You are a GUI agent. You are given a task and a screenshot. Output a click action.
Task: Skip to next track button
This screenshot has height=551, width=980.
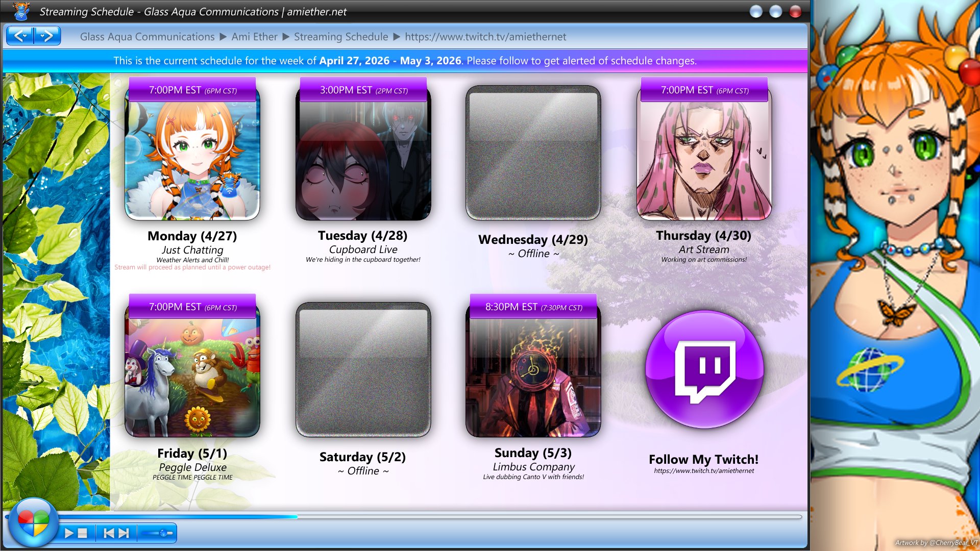124,533
